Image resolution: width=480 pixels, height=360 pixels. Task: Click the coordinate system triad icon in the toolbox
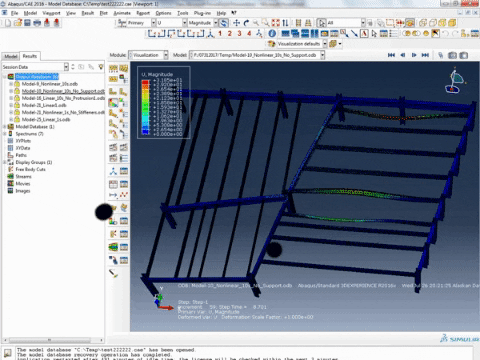[113, 171]
